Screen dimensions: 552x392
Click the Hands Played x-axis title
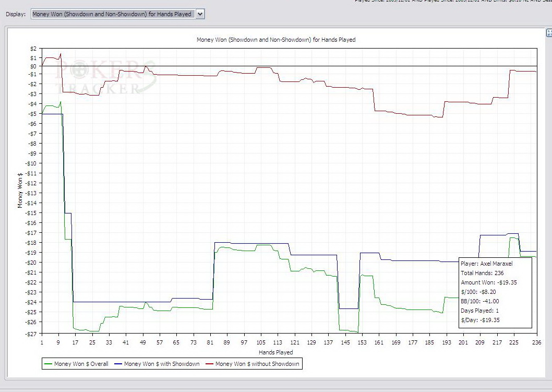pyautogui.click(x=275, y=352)
